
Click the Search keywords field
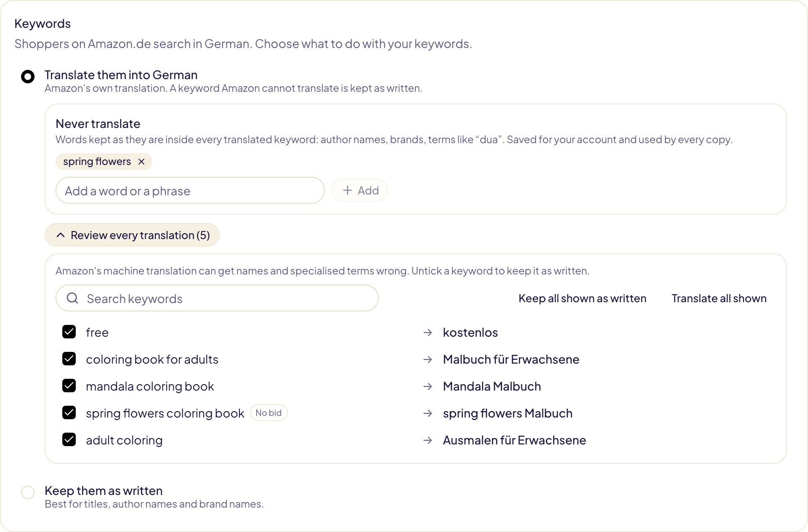tap(217, 298)
